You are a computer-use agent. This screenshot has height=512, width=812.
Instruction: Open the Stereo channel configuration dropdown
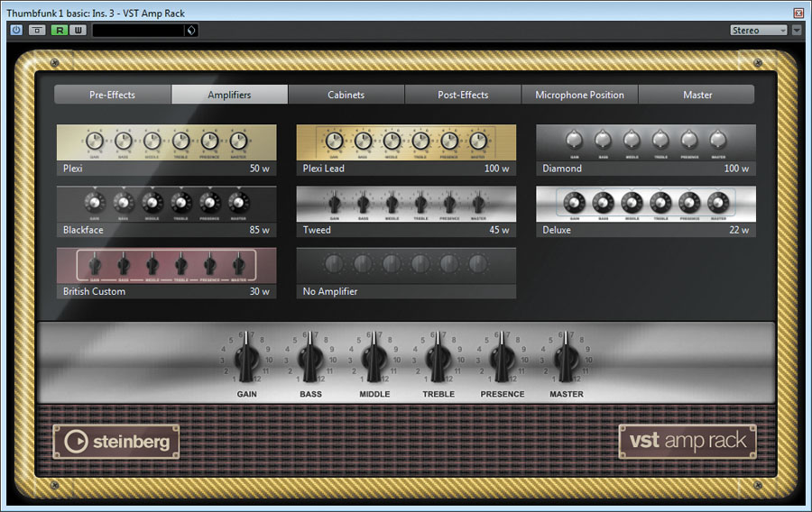(x=759, y=31)
